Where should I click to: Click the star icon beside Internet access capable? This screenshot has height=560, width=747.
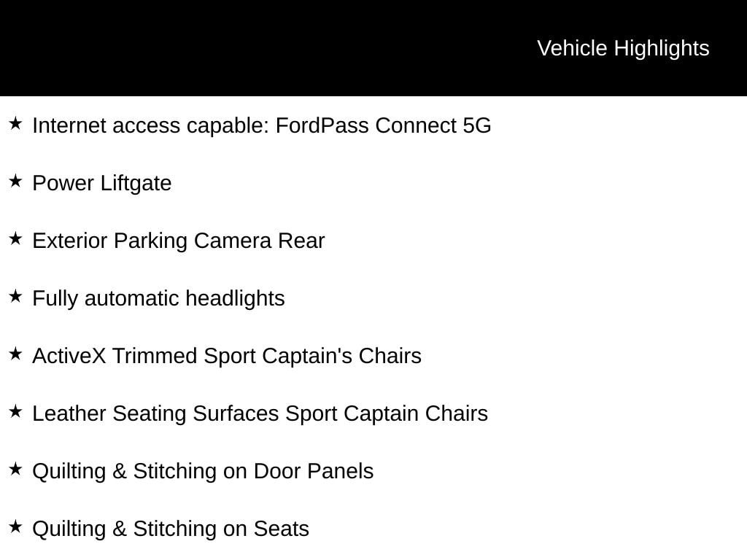15,124
